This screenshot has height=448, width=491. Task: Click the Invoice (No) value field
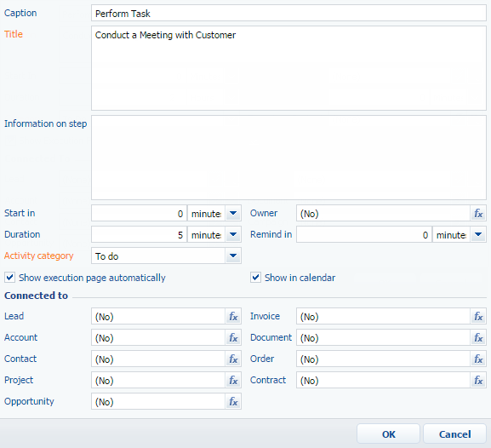tap(384, 316)
